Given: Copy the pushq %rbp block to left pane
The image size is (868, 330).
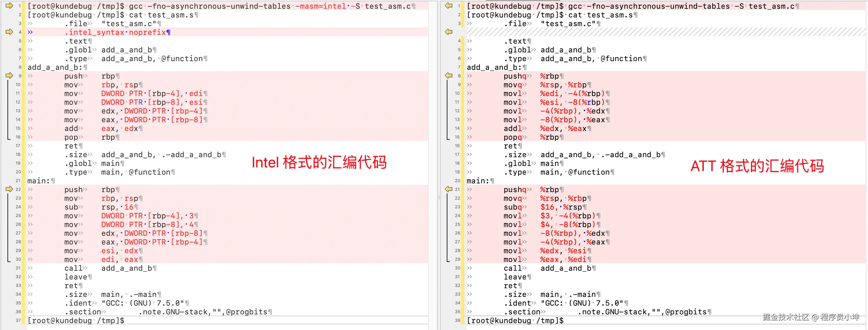Looking at the screenshot, I should (x=449, y=76).
